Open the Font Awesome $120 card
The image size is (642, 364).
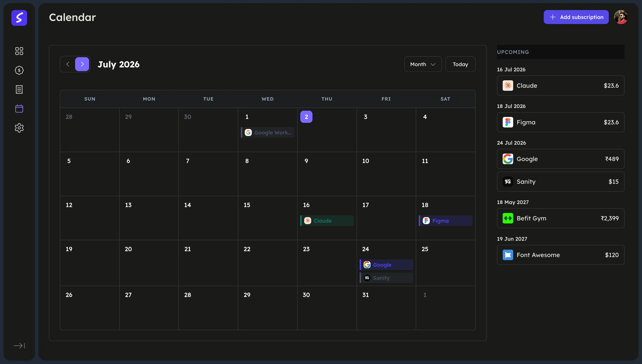click(x=561, y=255)
